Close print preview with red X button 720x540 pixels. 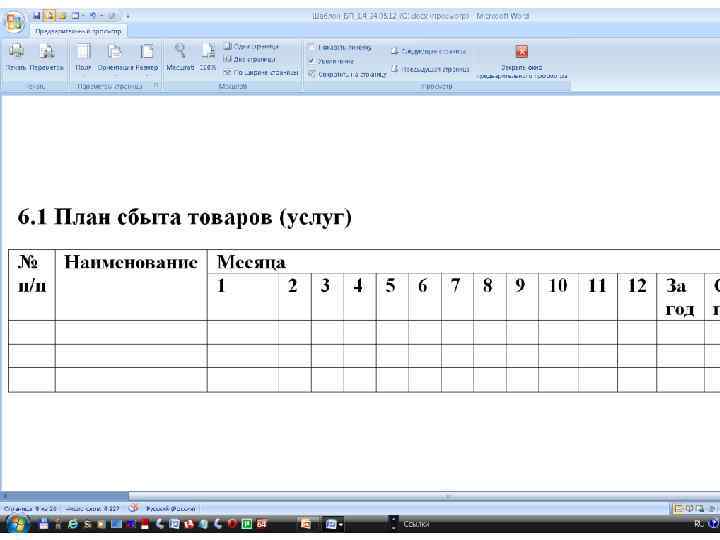tap(522, 61)
